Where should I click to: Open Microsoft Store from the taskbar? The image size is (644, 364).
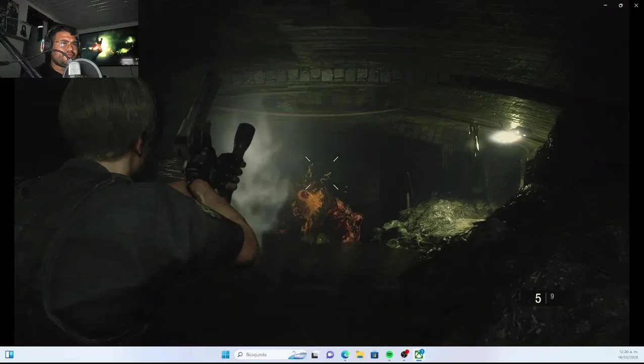tap(374, 355)
